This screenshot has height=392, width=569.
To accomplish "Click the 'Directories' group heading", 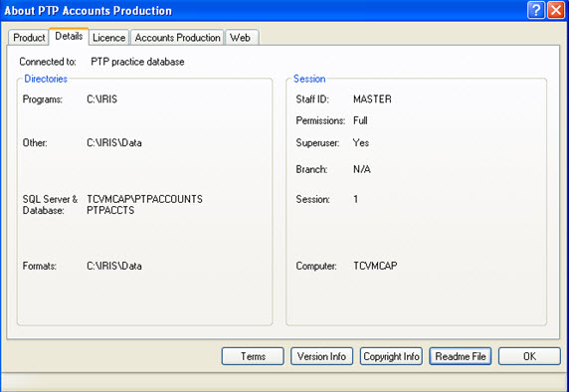I will (46, 79).
